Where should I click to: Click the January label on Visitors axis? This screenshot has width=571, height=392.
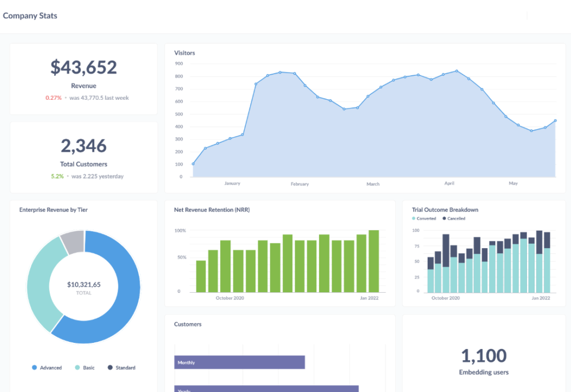coord(233,183)
